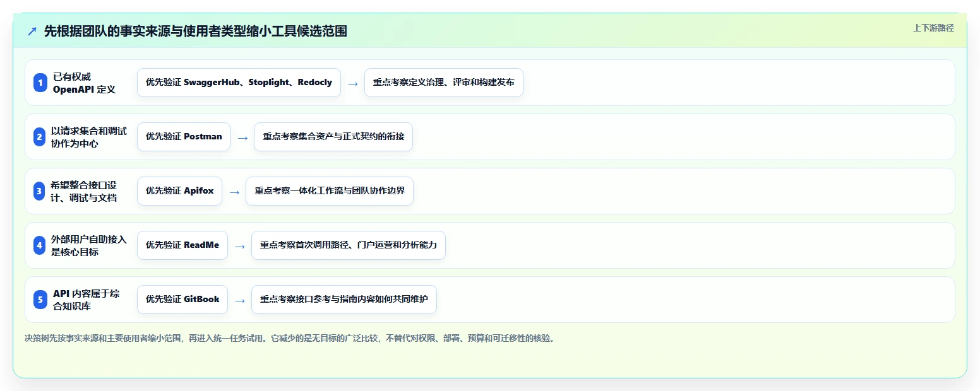Select the 优先验证 GitBook chip
Screen dimensions: 980x391
click(x=182, y=300)
